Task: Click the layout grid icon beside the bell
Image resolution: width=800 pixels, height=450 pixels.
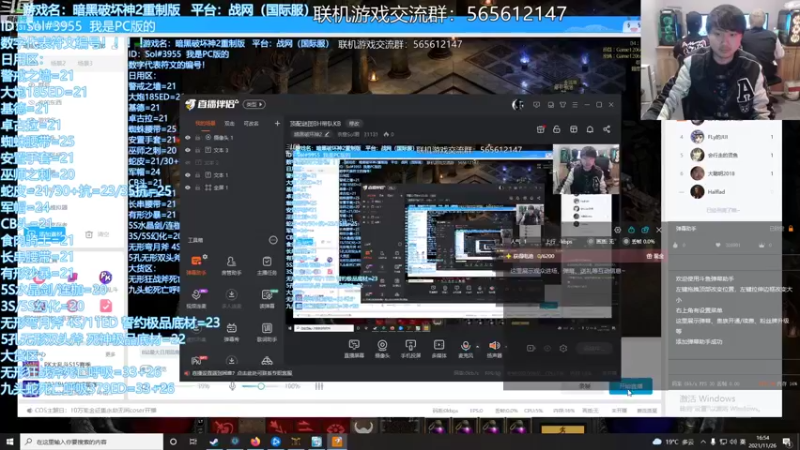Action: pos(573,129)
